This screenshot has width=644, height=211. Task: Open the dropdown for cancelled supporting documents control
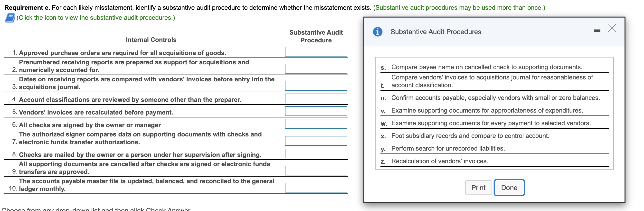[x=316, y=170]
